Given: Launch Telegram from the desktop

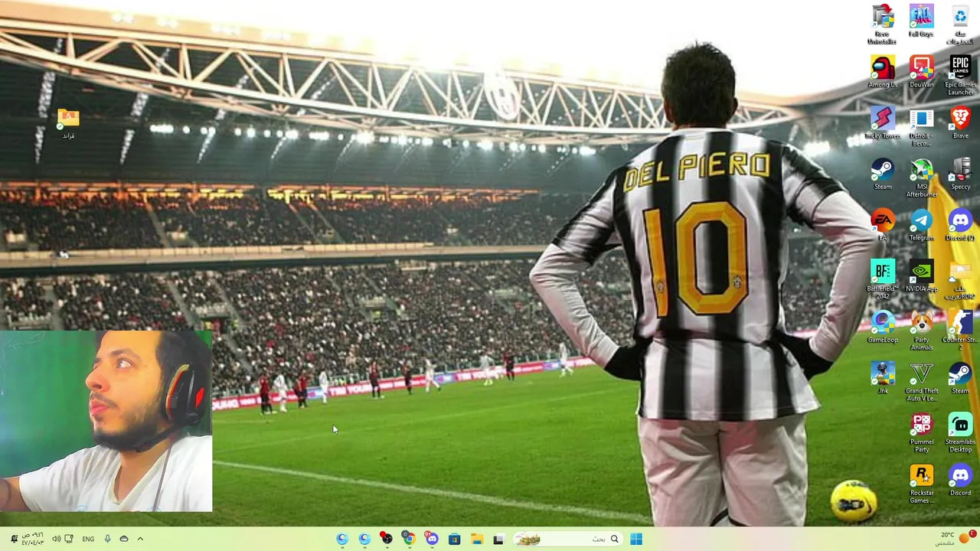Looking at the screenshot, I should pos(921,225).
